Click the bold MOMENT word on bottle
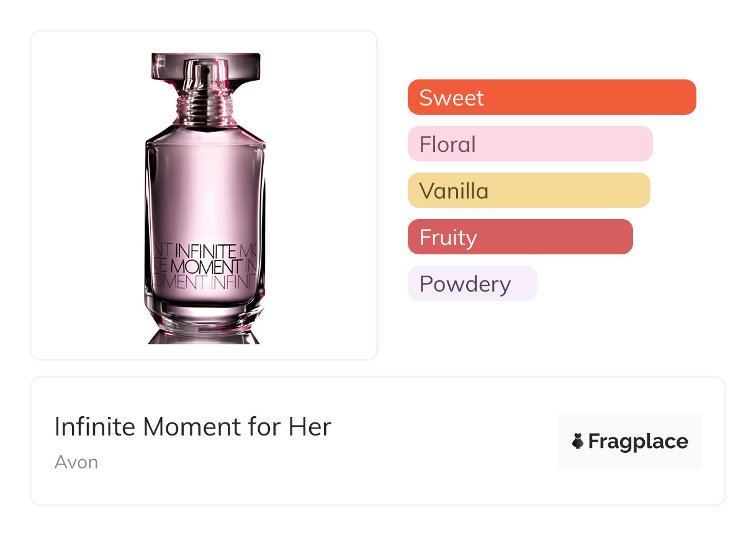The height and width of the screenshot is (536, 756). (x=205, y=267)
